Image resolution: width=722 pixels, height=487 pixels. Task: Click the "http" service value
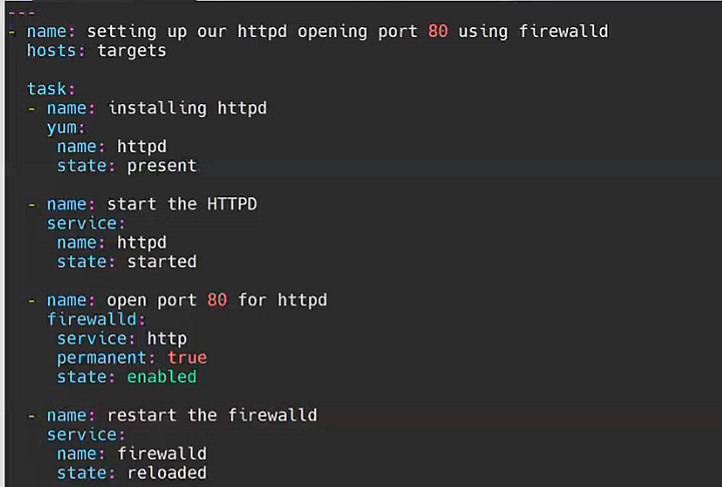[167, 338]
